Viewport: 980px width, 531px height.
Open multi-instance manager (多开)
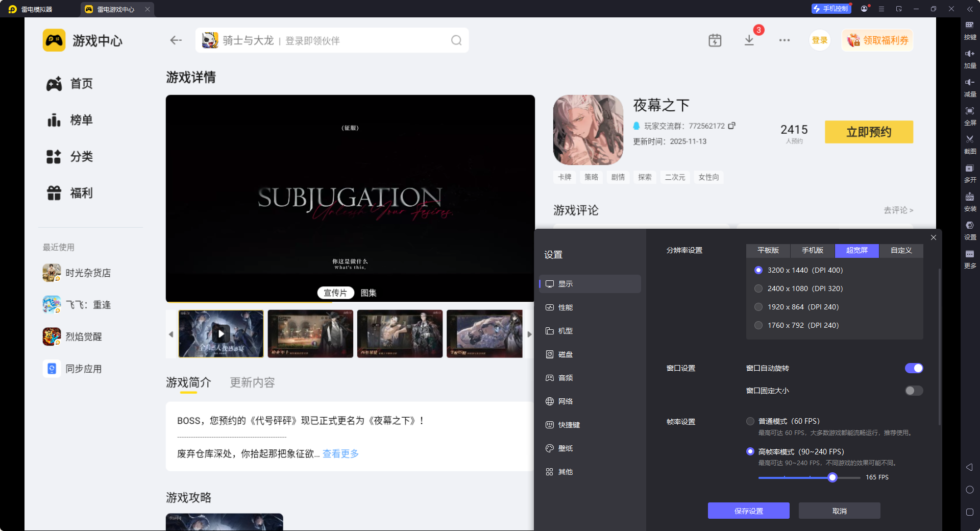pyautogui.click(x=970, y=173)
